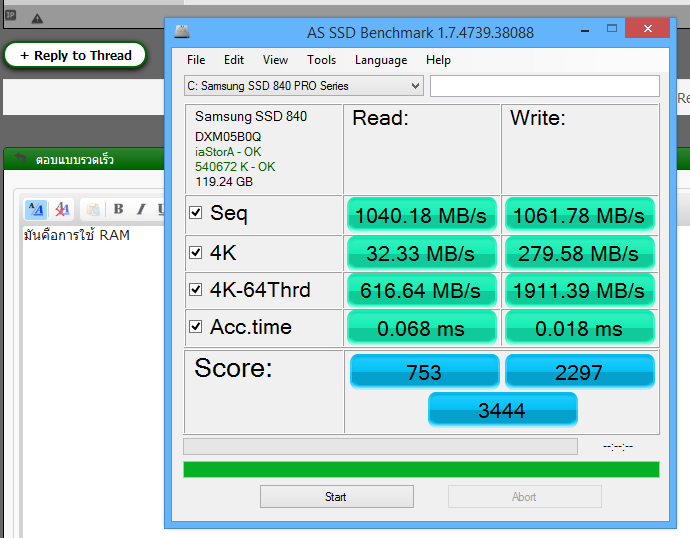Open the File menu
This screenshot has width=690, height=538.
[196, 60]
